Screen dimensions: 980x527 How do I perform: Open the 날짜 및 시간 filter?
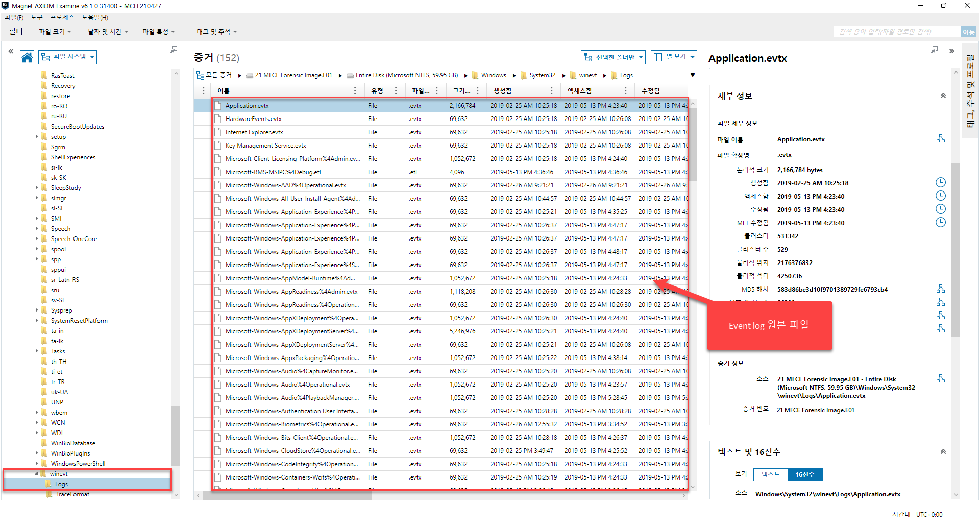(108, 32)
